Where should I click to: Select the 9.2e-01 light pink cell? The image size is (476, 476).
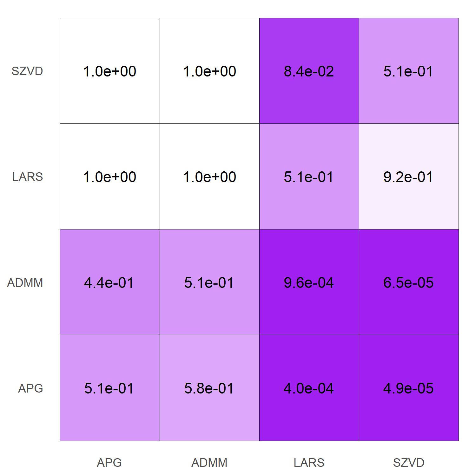(x=409, y=177)
